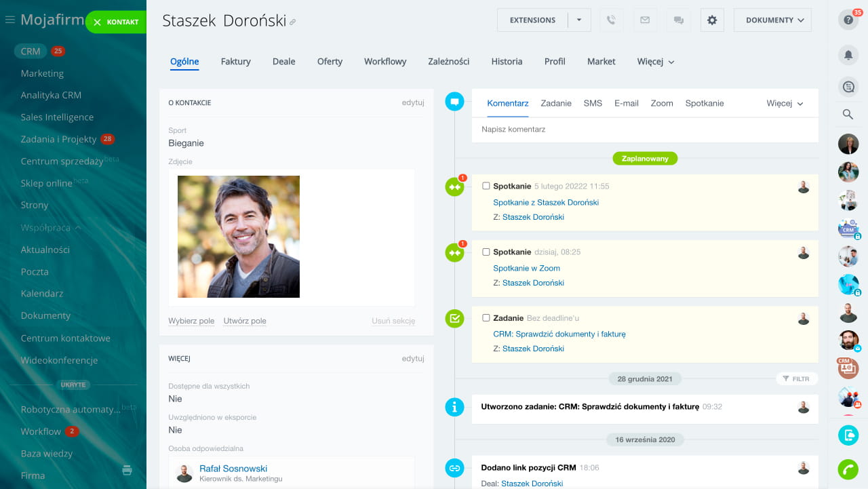
Task: Open the help question mark icon
Action: click(848, 20)
